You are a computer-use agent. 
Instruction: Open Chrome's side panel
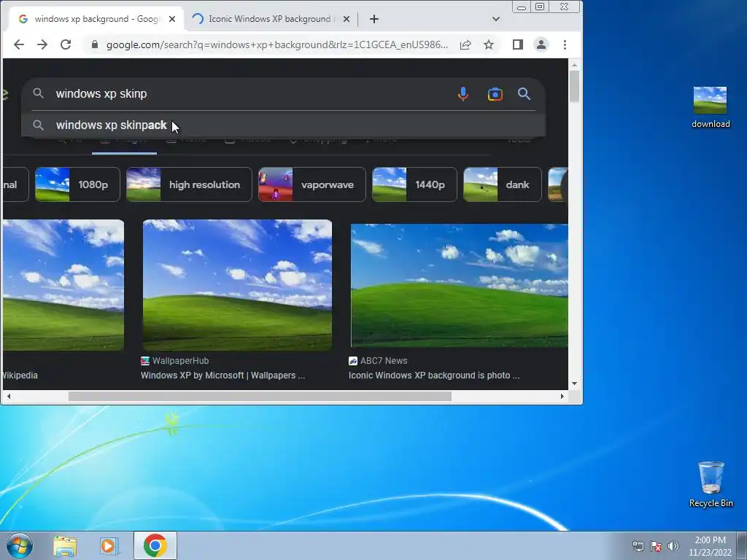[518, 44]
